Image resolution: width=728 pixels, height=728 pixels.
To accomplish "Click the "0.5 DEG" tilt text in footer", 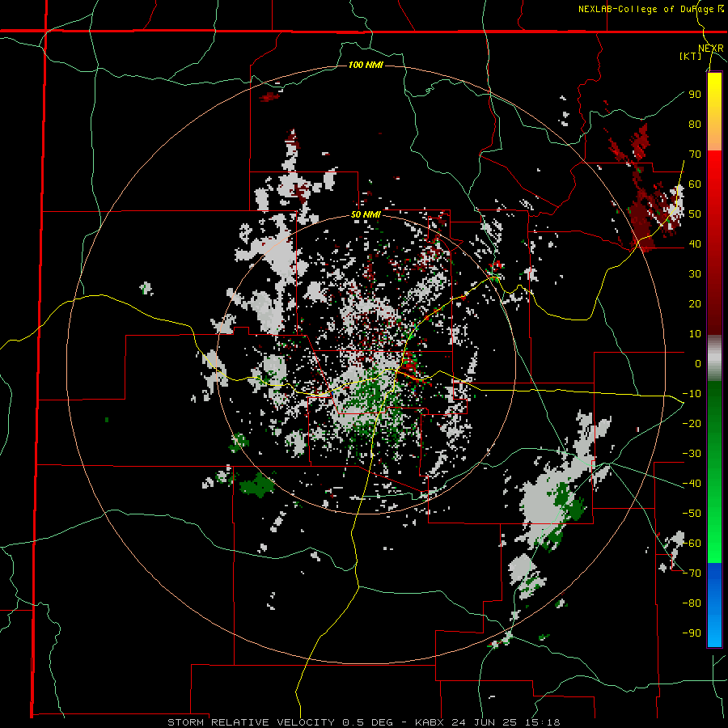I will click(x=368, y=722).
